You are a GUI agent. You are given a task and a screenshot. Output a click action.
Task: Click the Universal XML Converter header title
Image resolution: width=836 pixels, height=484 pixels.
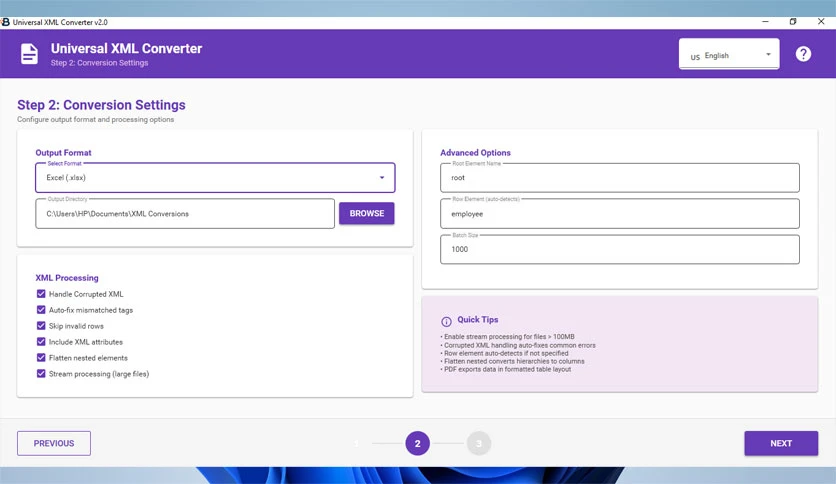pos(126,49)
